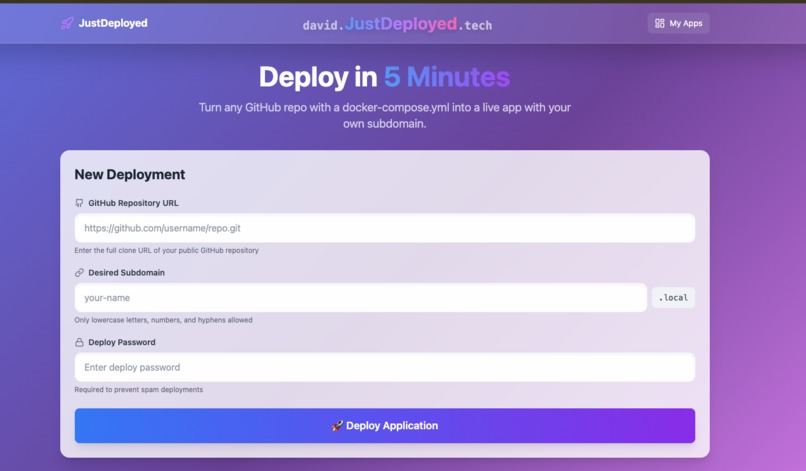806x471 pixels.
Task: Click the .local domain suffix badge
Action: click(673, 297)
